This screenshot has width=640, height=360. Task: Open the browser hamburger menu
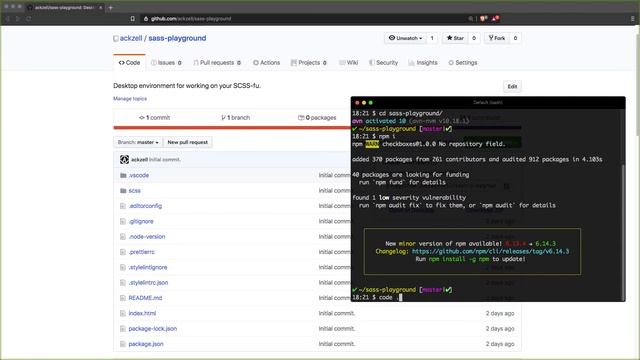633,19
